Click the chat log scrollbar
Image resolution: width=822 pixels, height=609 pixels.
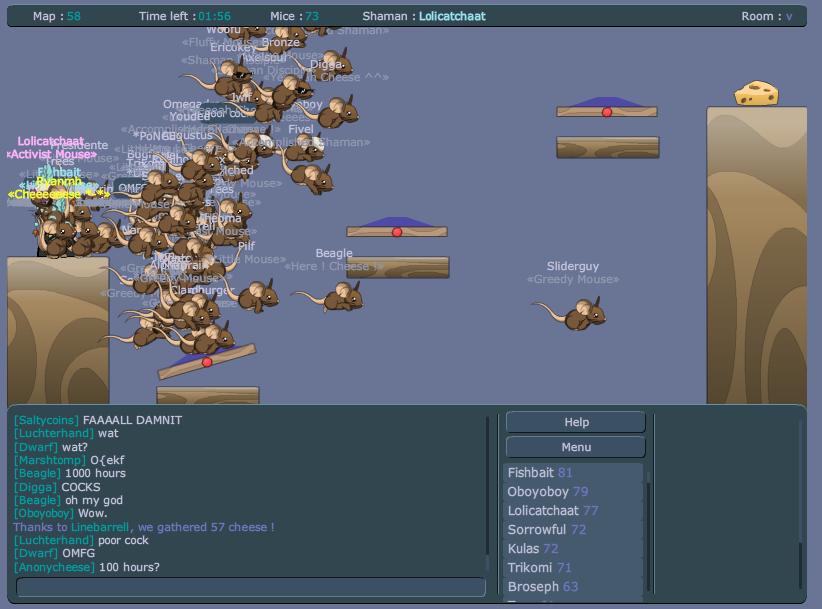click(488, 490)
